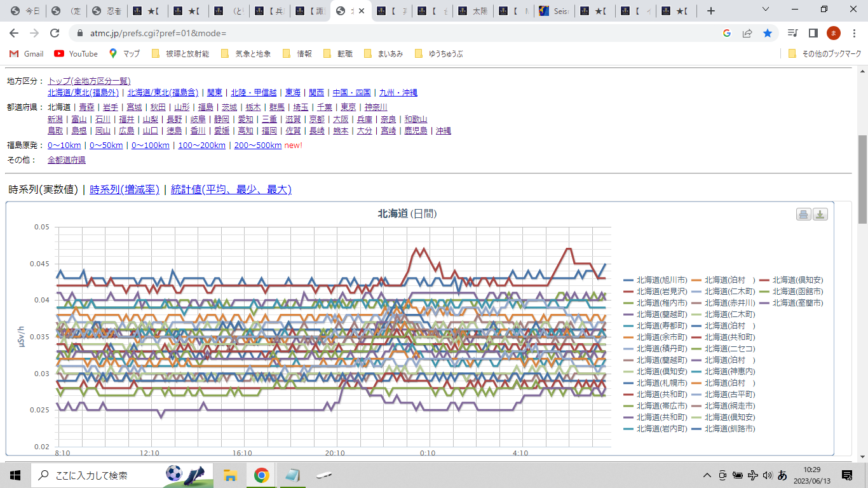The height and width of the screenshot is (488, 868).
Task: Hide the 北海道(稚内市) series
Action: (x=655, y=303)
